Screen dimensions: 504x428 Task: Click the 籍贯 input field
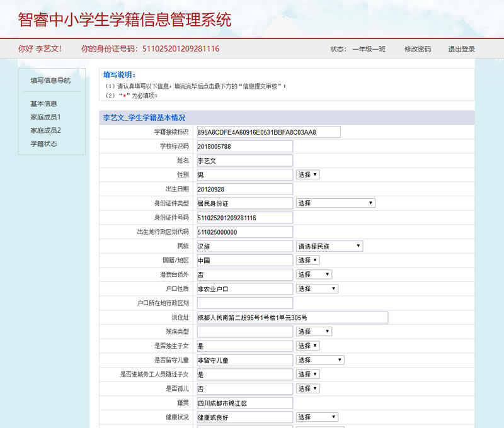[x=244, y=403]
